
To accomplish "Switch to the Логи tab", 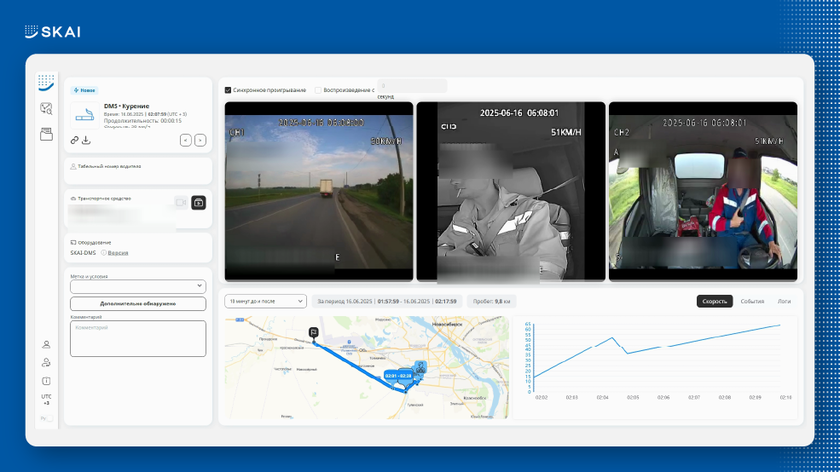I will [x=784, y=301].
